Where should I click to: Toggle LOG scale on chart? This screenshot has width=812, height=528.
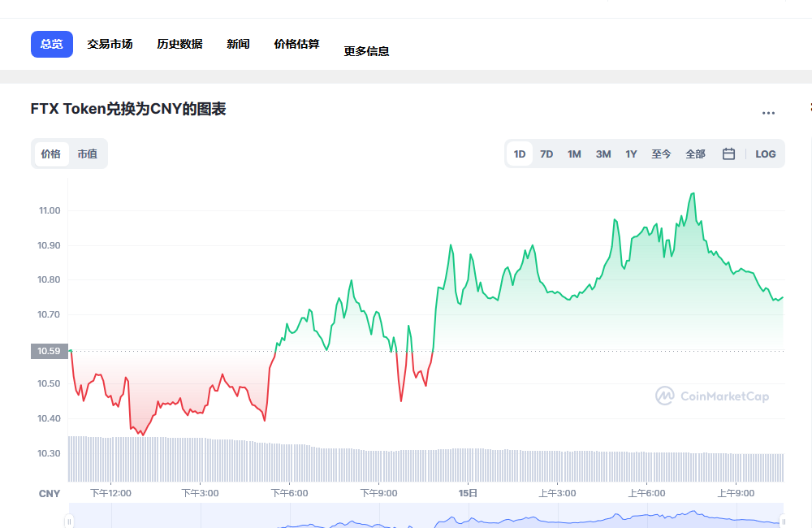[766, 154]
